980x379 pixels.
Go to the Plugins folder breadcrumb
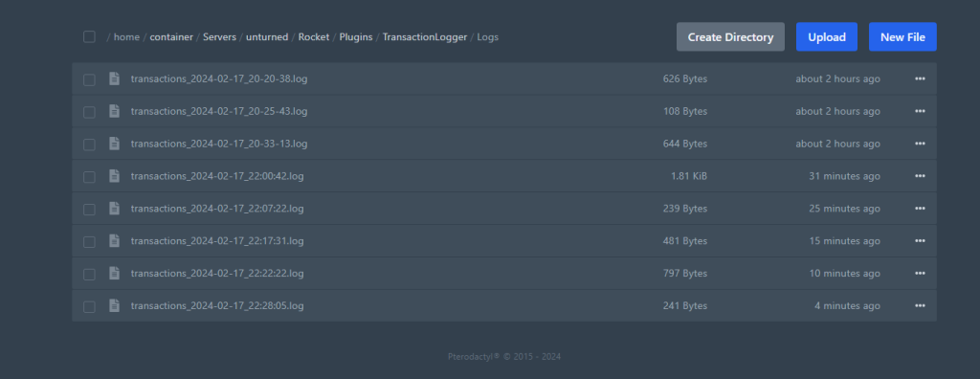[x=356, y=37]
